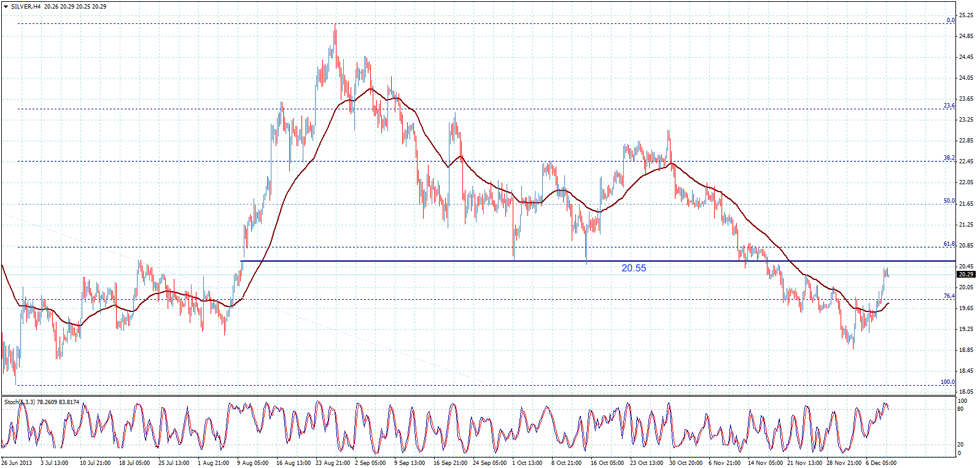Click the 18 Jul 05:00 time label
The width and height of the screenshot is (980, 468).
134,463
